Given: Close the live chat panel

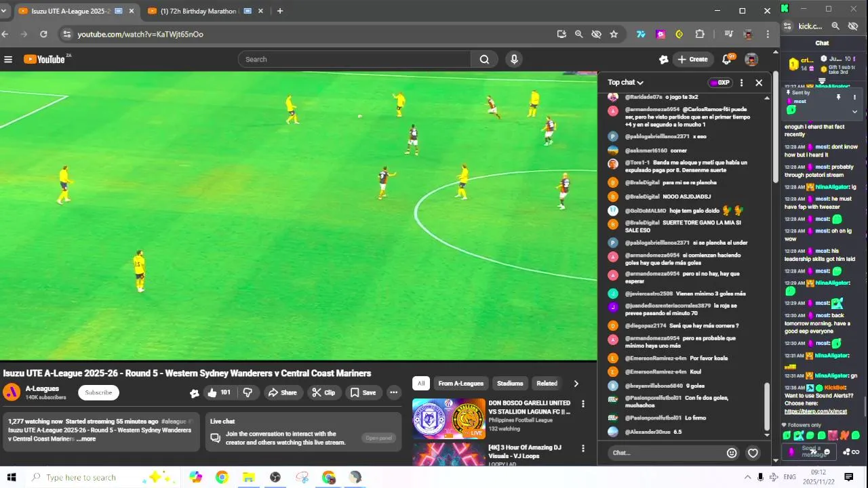Looking at the screenshot, I should (759, 83).
